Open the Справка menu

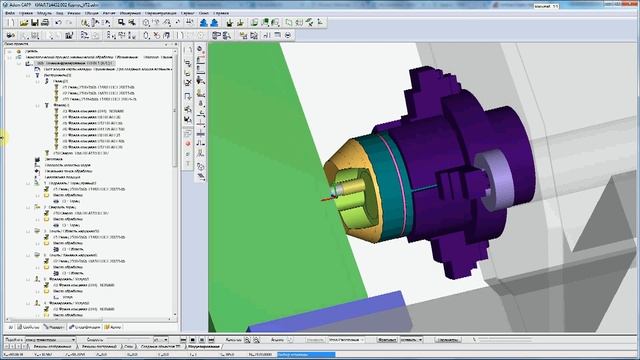coord(221,13)
